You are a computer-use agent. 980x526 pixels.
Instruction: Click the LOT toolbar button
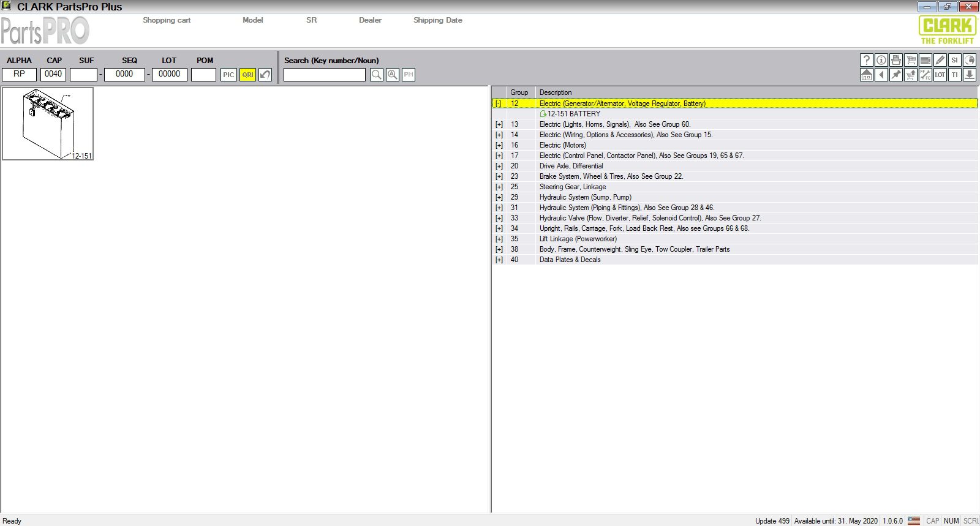tap(940, 75)
